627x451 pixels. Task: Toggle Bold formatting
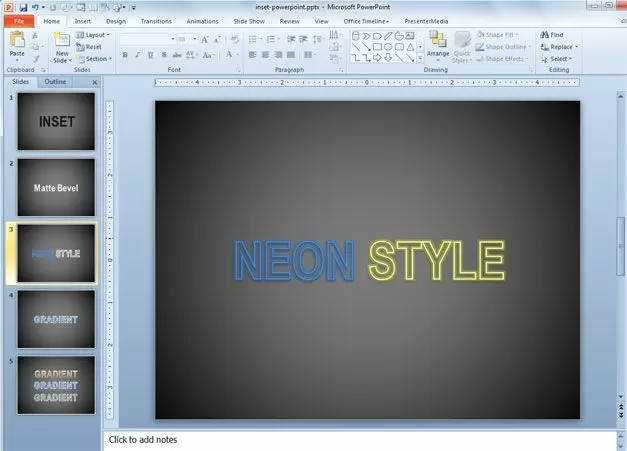(125, 55)
